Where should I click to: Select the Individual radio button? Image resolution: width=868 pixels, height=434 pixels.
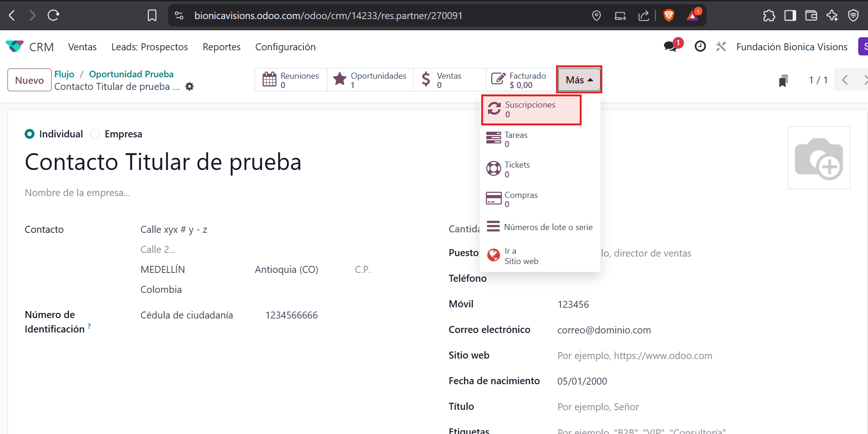pos(30,134)
